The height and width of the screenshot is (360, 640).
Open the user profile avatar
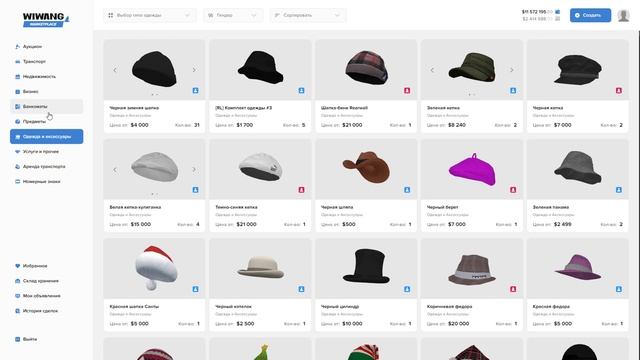click(623, 16)
